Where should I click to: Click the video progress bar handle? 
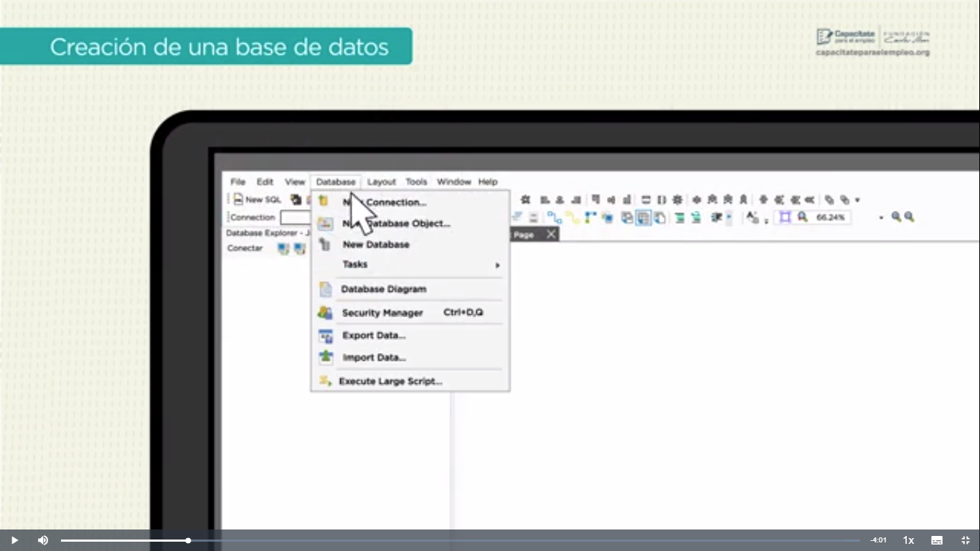(x=188, y=540)
